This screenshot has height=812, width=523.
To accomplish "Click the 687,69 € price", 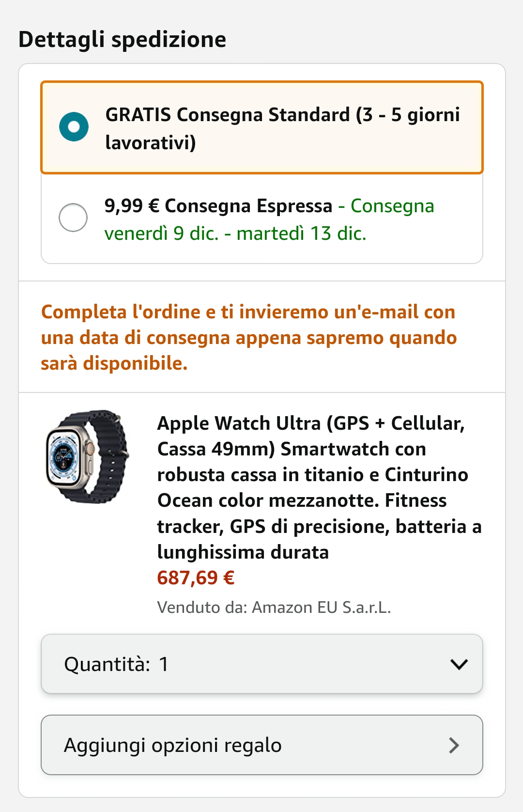I will 196,578.
